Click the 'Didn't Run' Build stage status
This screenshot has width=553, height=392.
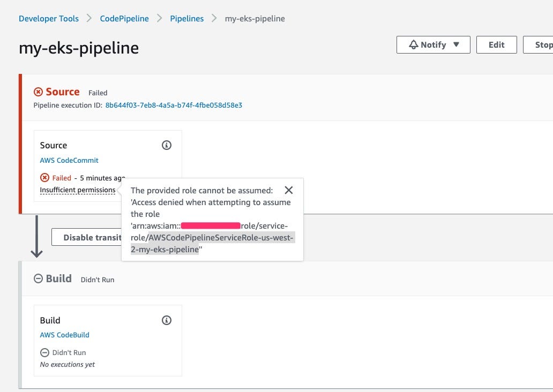[x=98, y=280]
